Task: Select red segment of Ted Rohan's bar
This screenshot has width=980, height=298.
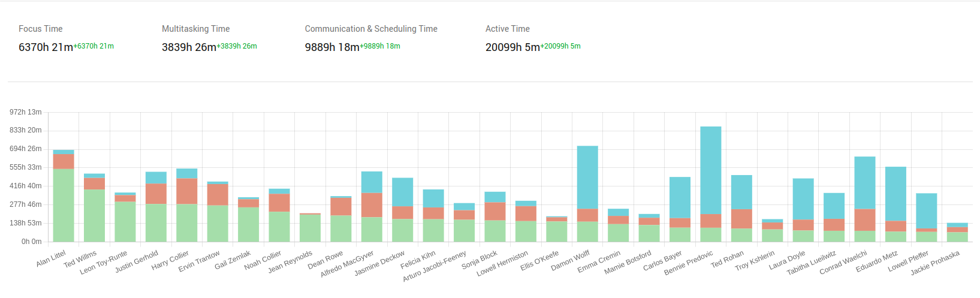Action: click(x=741, y=219)
